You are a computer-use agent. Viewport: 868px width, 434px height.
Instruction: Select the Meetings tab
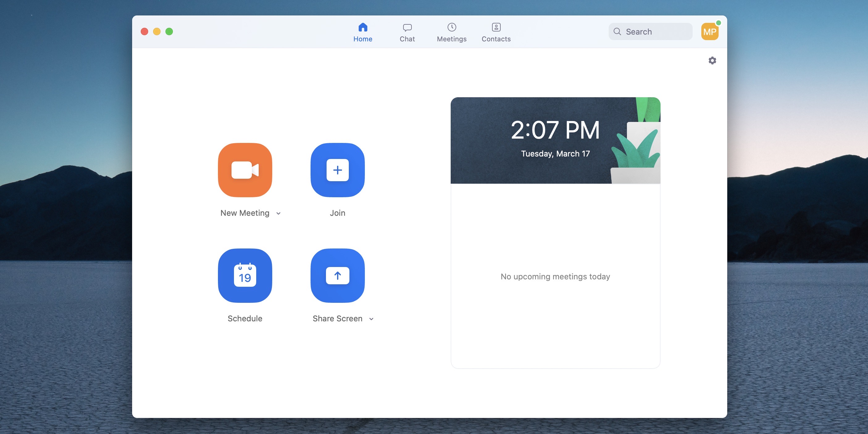451,31
